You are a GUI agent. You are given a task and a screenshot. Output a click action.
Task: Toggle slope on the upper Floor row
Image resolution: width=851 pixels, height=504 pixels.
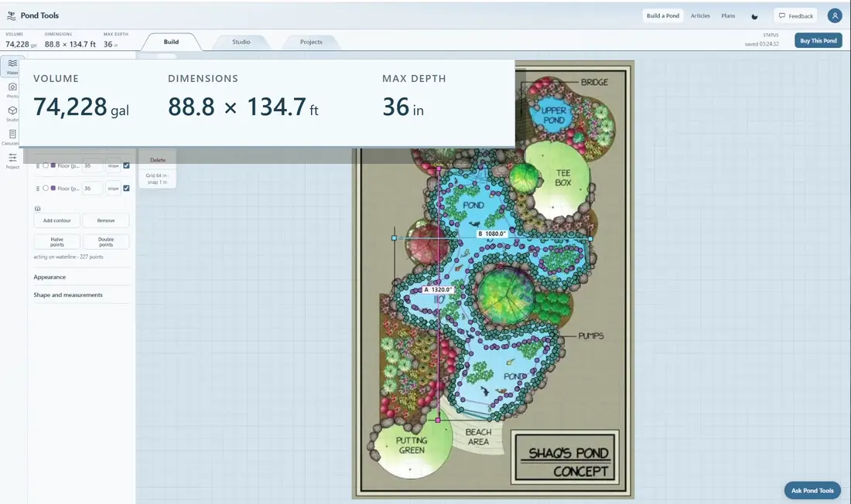coord(113,165)
